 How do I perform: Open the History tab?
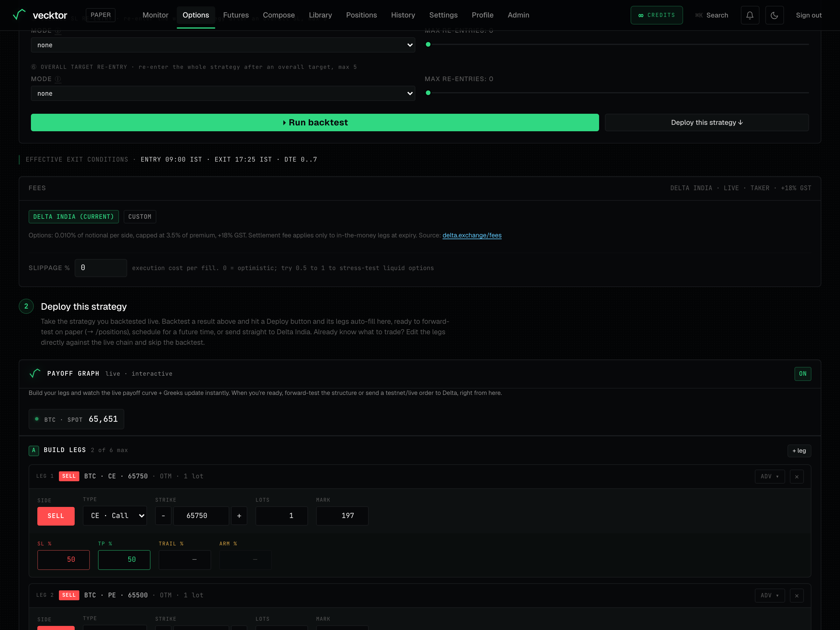[403, 15]
